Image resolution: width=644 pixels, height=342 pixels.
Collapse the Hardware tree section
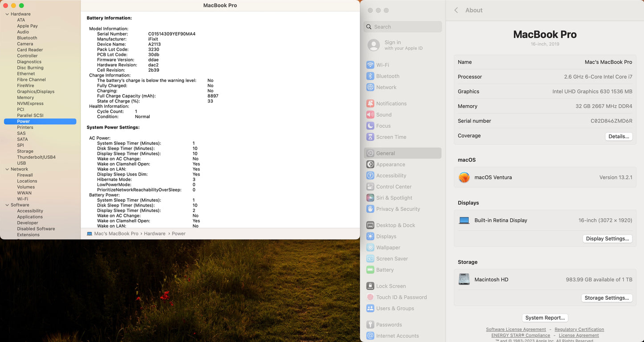[x=7, y=14]
